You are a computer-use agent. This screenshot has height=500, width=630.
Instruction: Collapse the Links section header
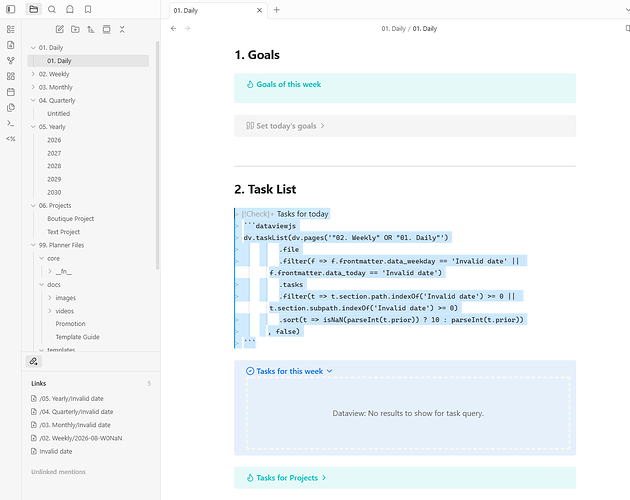point(39,383)
